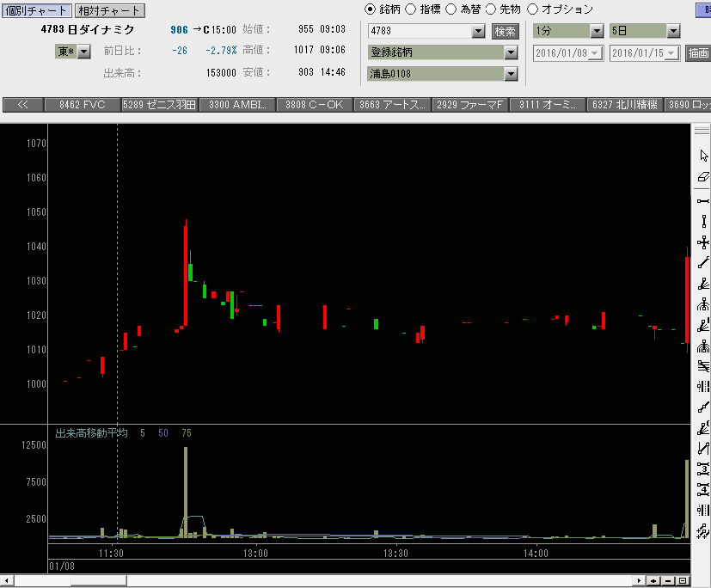Click the horizontal scrollbar right arrow

pyautogui.click(x=639, y=581)
